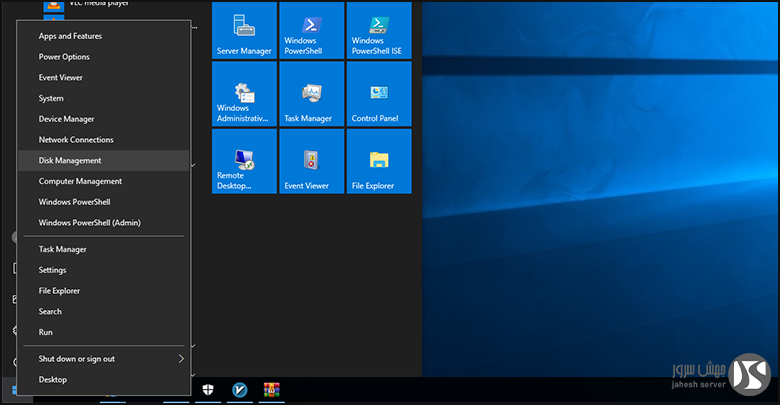Viewport: 780px width, 405px height.
Task: Show Desktop via context menu entry
Action: click(x=103, y=380)
